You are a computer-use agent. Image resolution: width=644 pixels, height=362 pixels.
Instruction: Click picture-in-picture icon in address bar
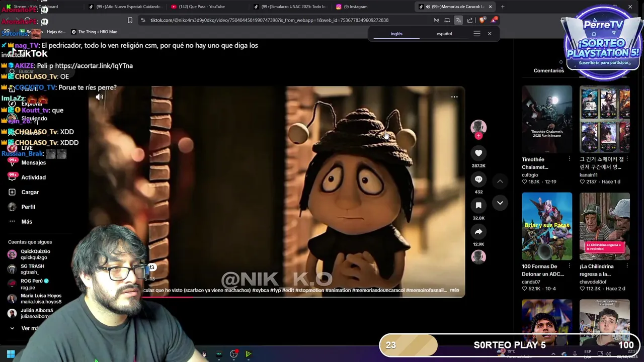pos(447,20)
